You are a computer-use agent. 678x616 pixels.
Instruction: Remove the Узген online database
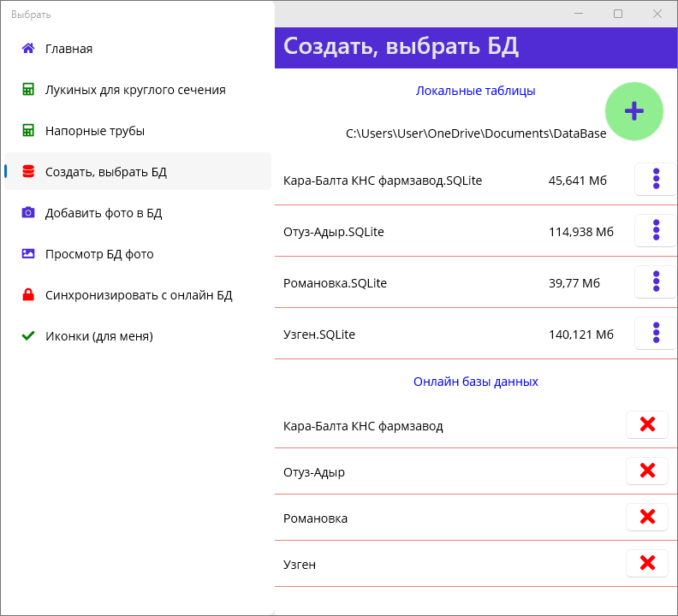click(x=647, y=564)
